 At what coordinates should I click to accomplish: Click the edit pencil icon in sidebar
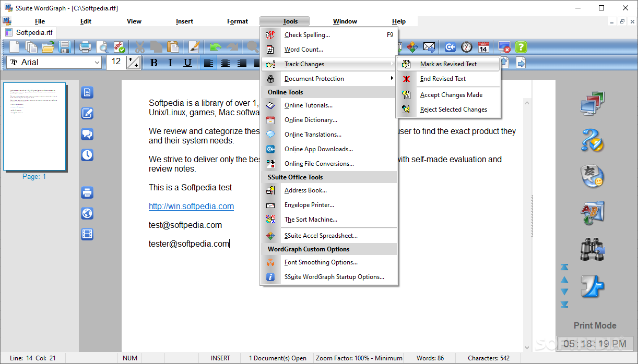(87, 113)
